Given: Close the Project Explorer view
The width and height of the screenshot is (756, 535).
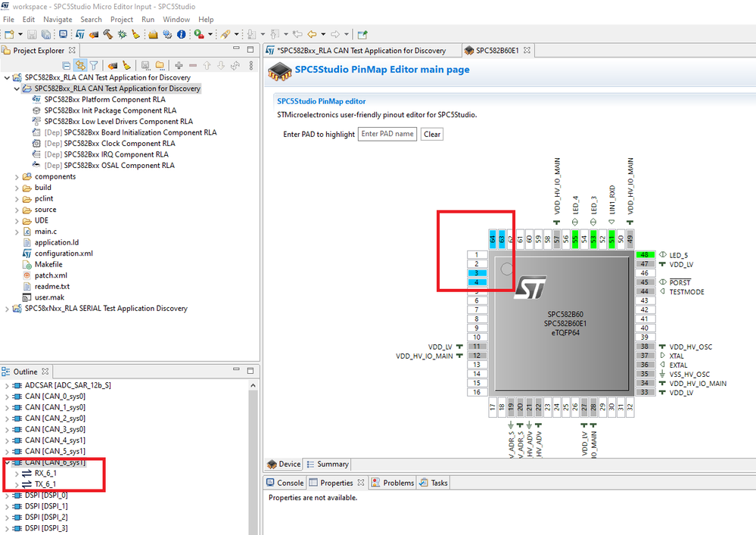Looking at the screenshot, I should pos(72,50).
